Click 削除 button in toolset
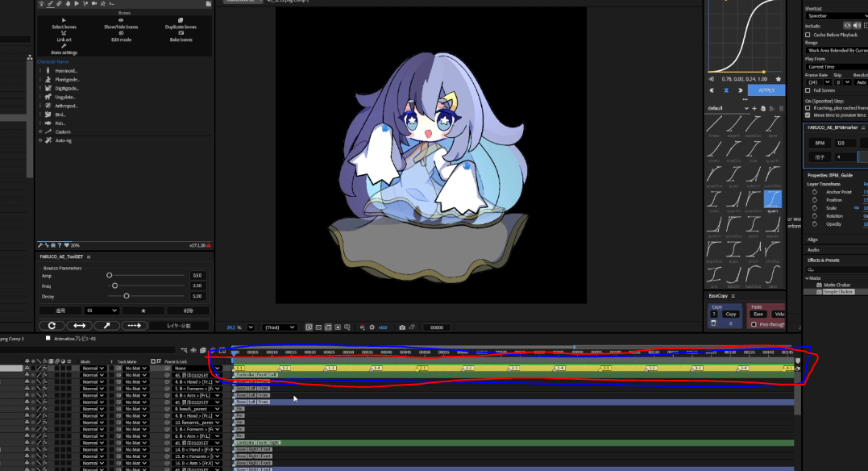The image size is (868, 471). pos(189,311)
